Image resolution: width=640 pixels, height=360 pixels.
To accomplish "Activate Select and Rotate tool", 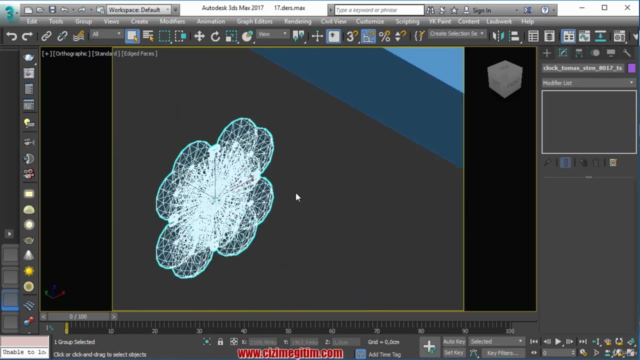I will coord(215,36).
